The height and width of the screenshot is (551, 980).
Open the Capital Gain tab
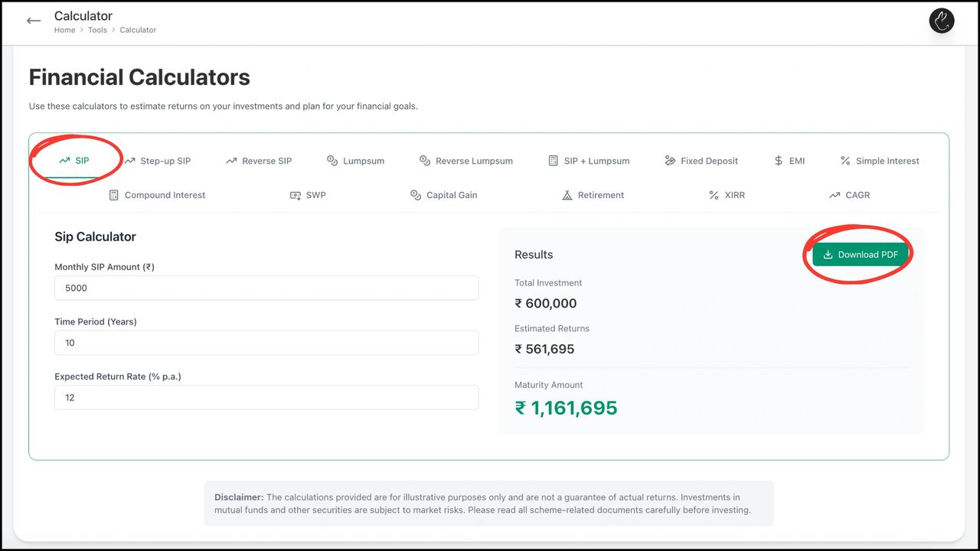(x=444, y=195)
